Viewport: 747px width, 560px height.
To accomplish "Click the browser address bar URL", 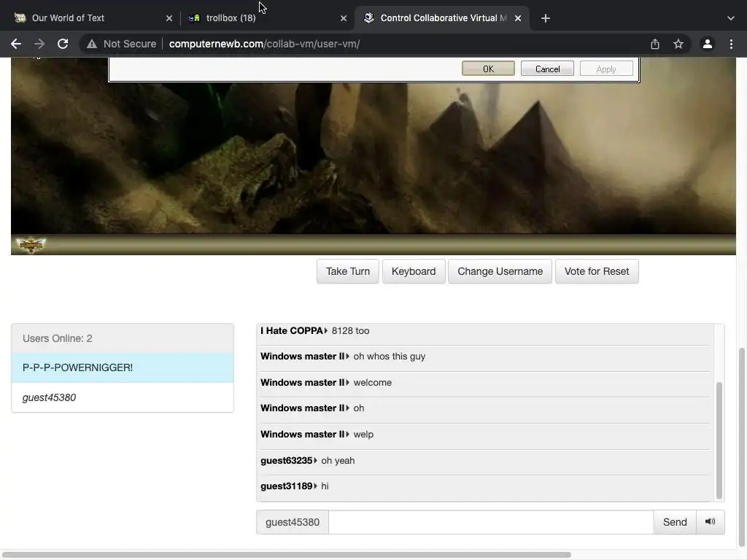I will [x=264, y=44].
